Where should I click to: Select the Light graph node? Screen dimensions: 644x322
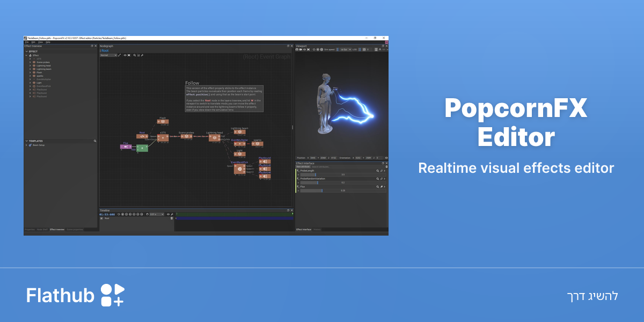click(239, 154)
